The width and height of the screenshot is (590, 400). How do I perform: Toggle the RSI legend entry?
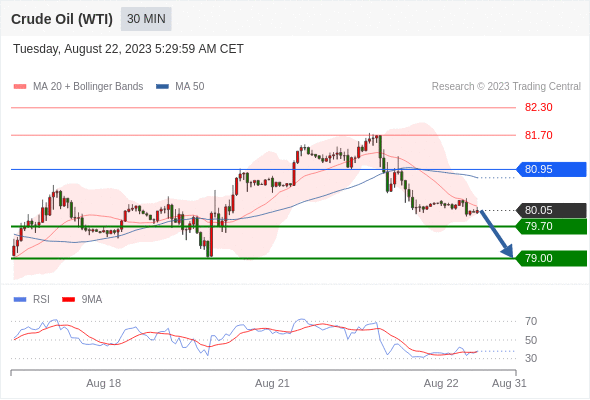tap(32, 299)
